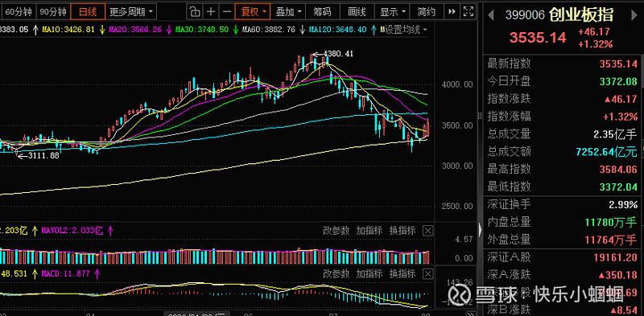Viewport: 644px width, 316px height.
Task: Click the 创业板指 index name title
Action: [x=581, y=15]
